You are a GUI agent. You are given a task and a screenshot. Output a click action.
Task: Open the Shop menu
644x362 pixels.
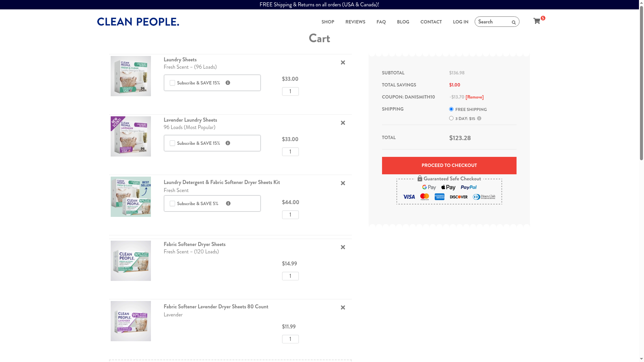[x=328, y=22]
